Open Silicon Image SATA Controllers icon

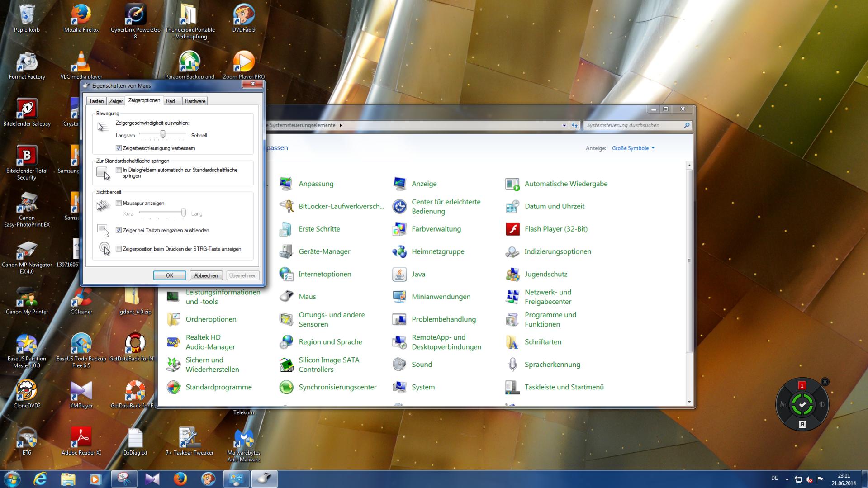[x=319, y=365]
